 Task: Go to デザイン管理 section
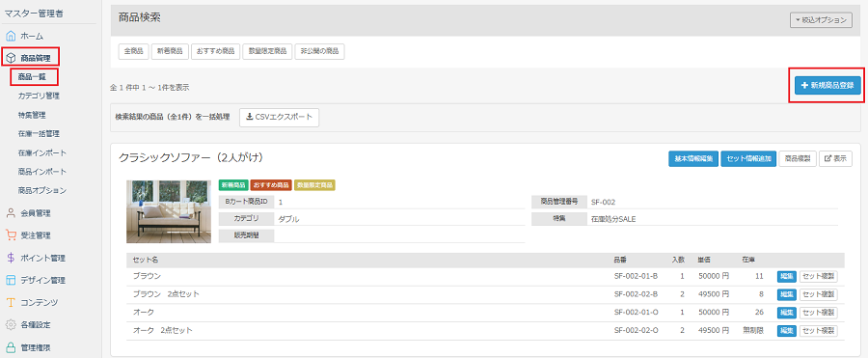coord(43,281)
